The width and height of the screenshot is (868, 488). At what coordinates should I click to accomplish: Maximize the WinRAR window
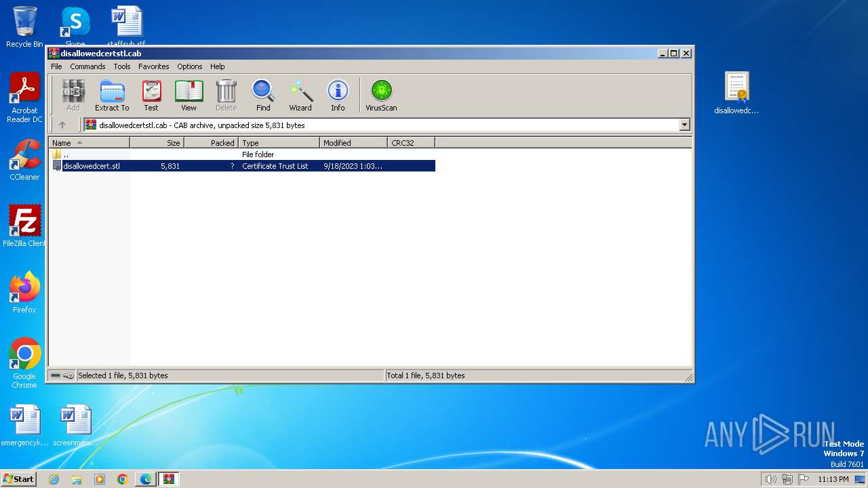[x=673, y=53]
